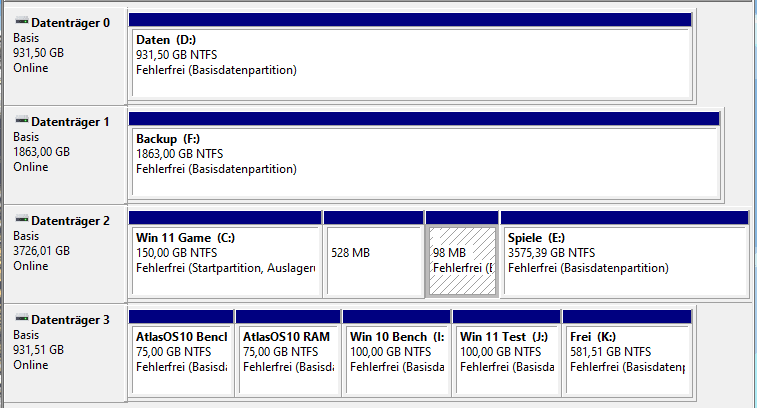Select the 528 MB partition
The image size is (757, 408).
[x=374, y=254]
